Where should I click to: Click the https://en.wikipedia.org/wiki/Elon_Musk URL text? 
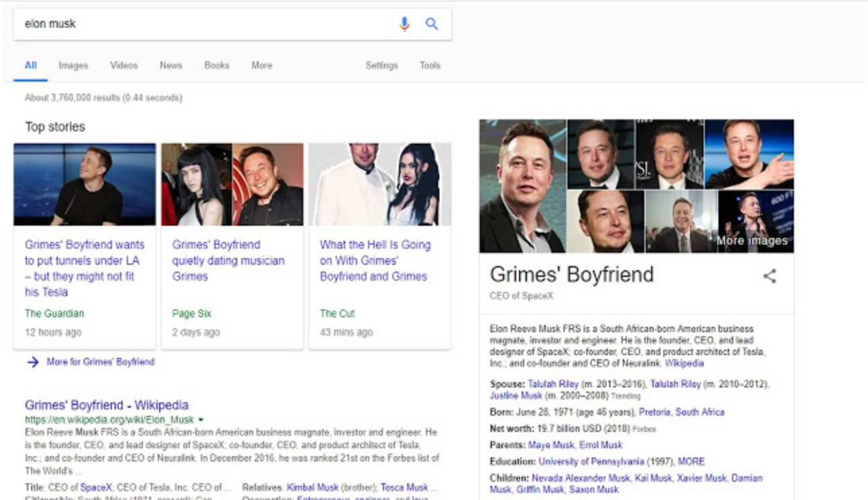coord(110,420)
